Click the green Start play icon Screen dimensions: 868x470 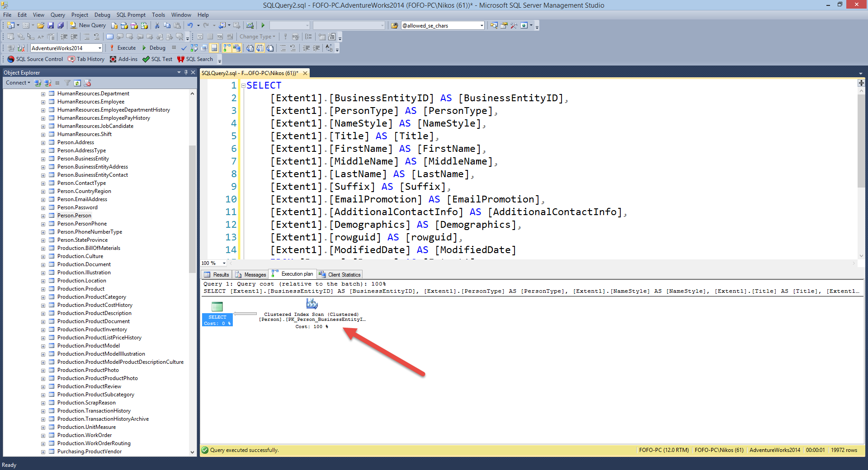pyautogui.click(x=263, y=25)
